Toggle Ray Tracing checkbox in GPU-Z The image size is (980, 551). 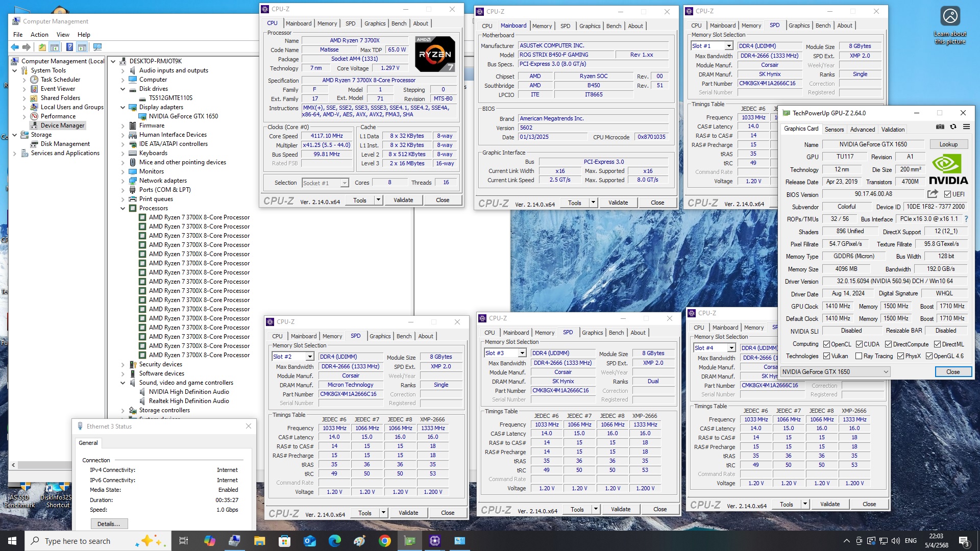tap(859, 356)
